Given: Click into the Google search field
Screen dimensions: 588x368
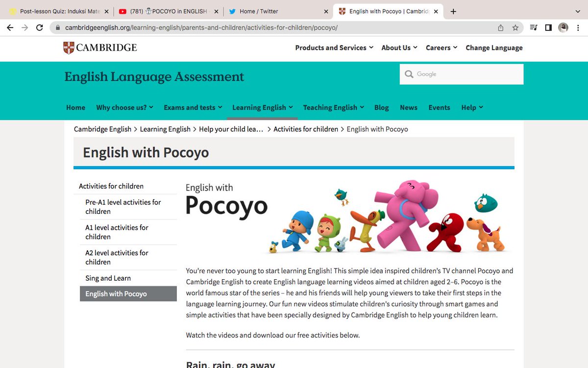Looking at the screenshot, I should tap(462, 74).
